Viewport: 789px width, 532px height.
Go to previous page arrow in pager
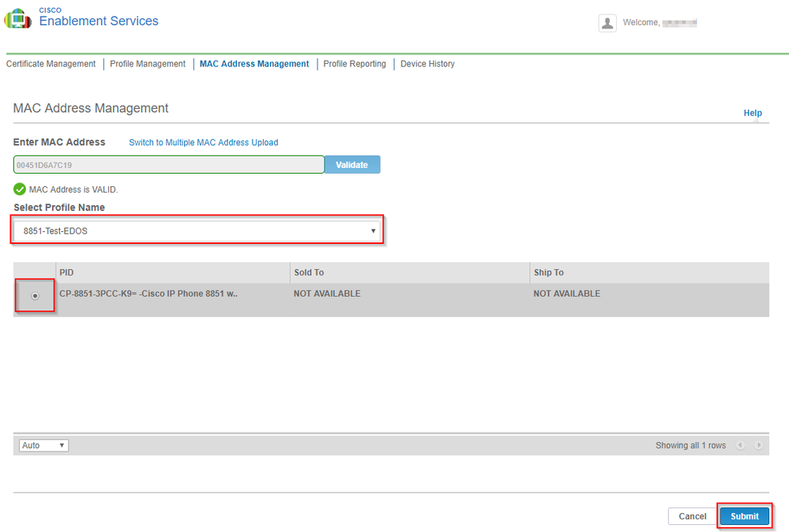coord(740,445)
